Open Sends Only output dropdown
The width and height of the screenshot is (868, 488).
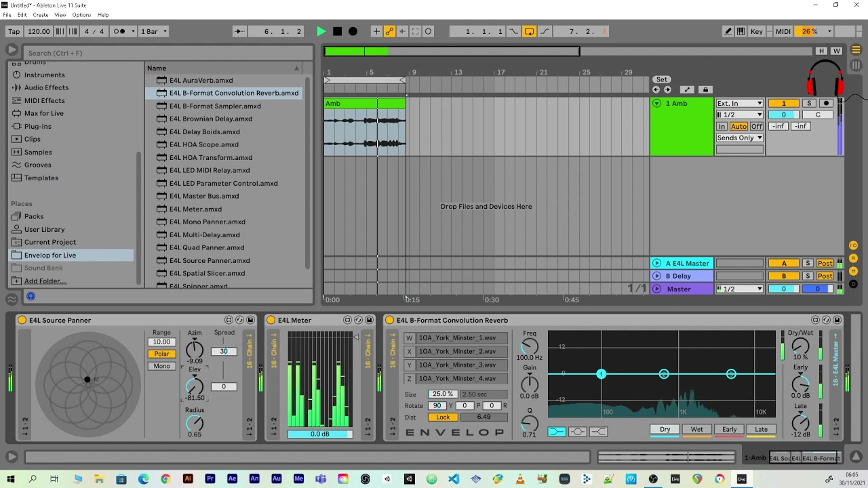(740, 138)
